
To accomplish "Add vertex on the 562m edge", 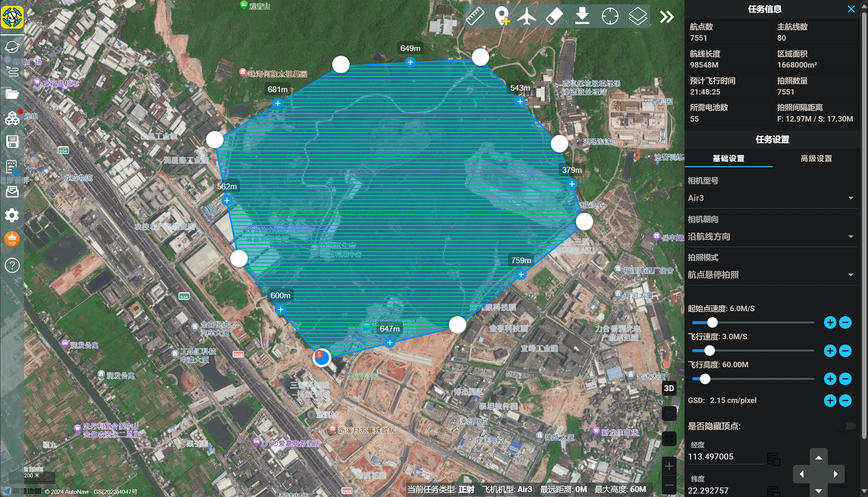I will click(227, 200).
